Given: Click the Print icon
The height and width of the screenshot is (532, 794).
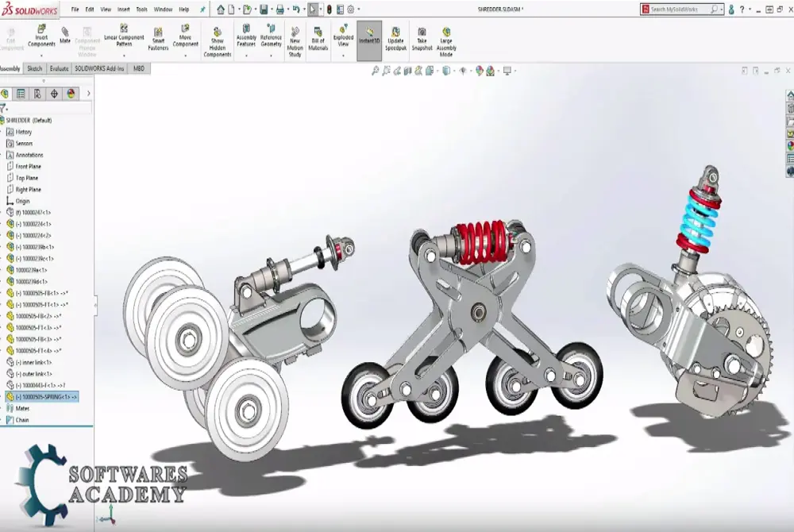Looking at the screenshot, I should pos(279,9).
